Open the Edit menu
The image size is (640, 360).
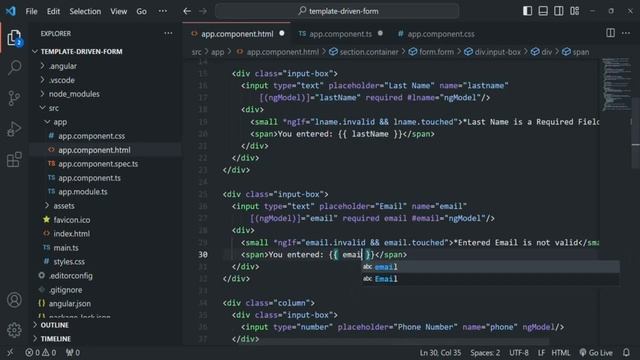(x=53, y=11)
